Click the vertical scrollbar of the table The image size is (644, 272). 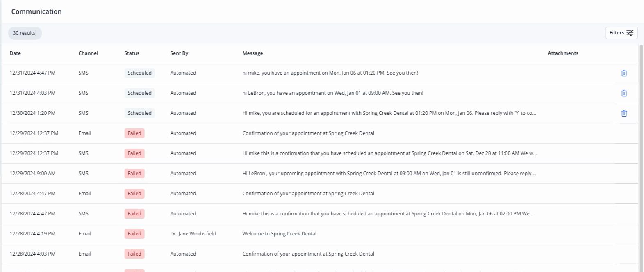(641, 158)
